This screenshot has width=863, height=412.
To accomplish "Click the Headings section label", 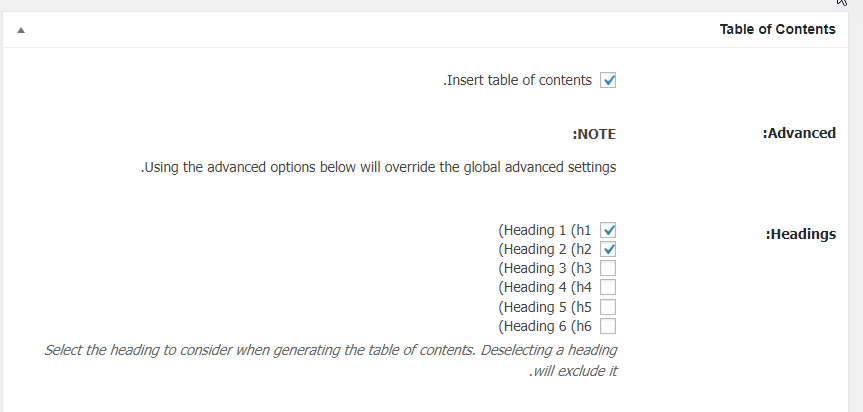I will pos(801,234).
